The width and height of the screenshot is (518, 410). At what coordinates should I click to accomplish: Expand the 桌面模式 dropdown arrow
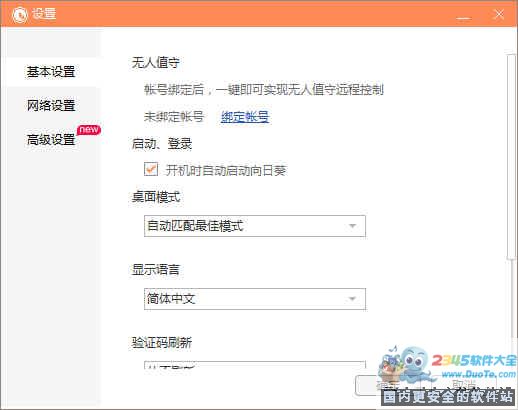[352, 226]
